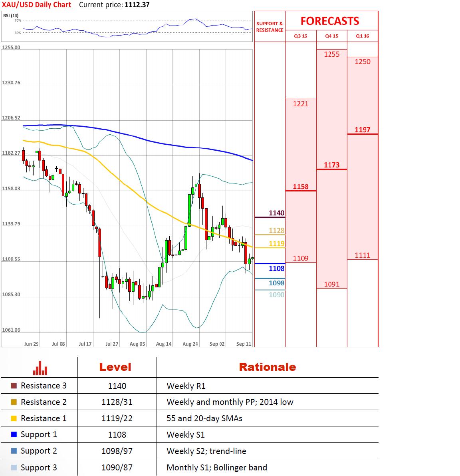Click the Resistance 1 yellow color square
Viewport: 460px width, 476px height.
14,418
